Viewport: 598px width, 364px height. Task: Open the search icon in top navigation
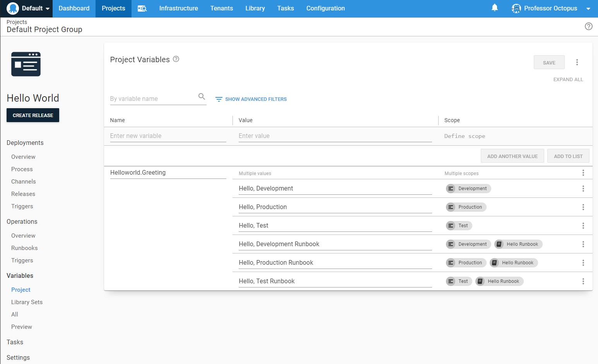coord(142,9)
